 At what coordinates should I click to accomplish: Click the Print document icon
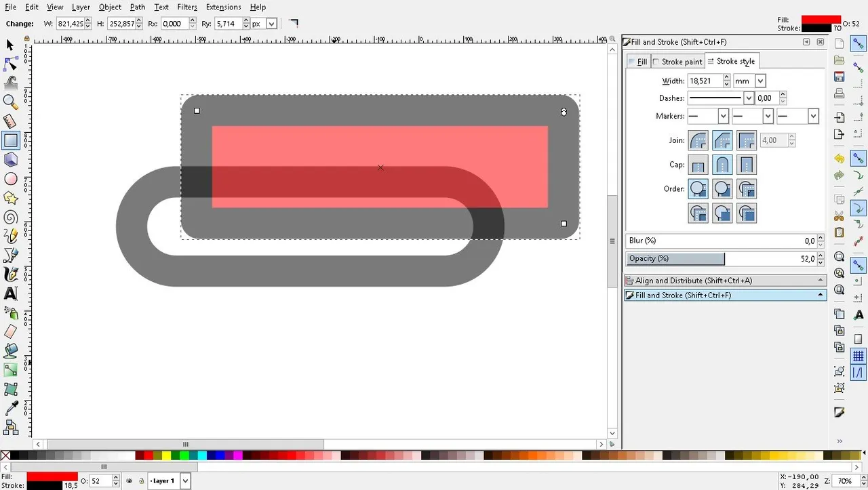(x=839, y=93)
